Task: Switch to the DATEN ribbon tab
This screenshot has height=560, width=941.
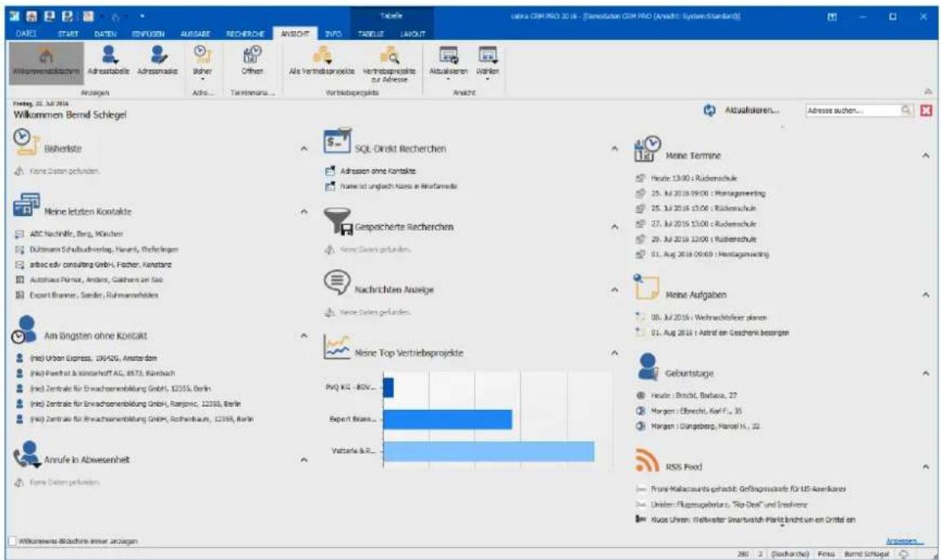Action: tap(105, 33)
